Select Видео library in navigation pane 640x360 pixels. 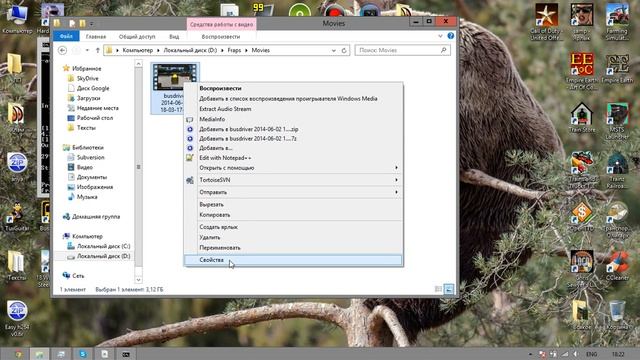(84, 167)
